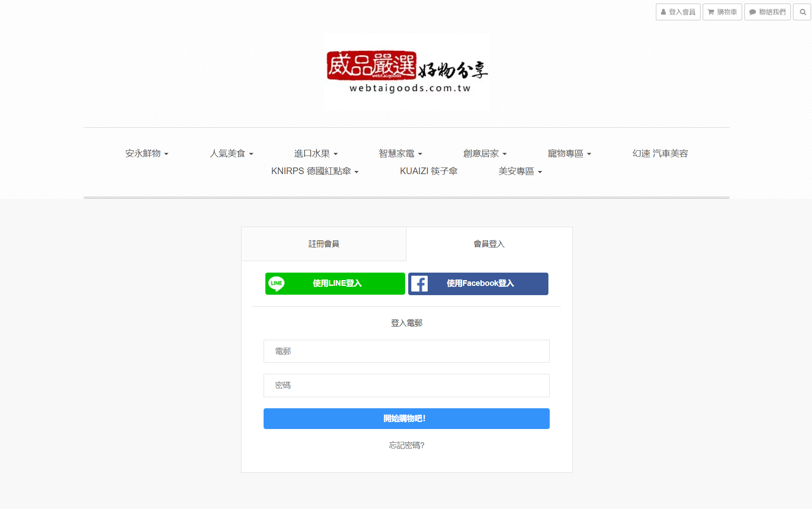Focus the 電郵 email field
Image resolution: width=812 pixels, height=509 pixels.
coord(406,351)
